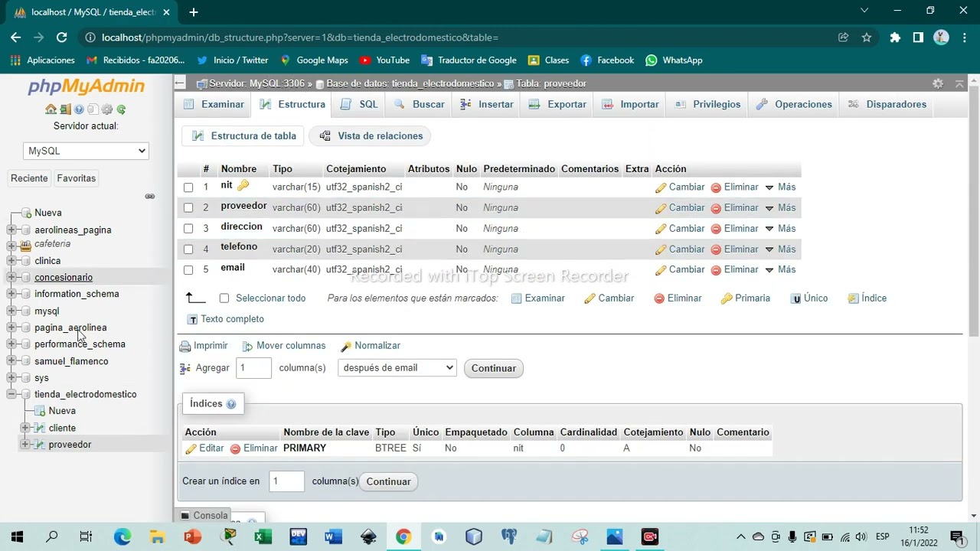Open Excel from the taskbar

pos(263,536)
